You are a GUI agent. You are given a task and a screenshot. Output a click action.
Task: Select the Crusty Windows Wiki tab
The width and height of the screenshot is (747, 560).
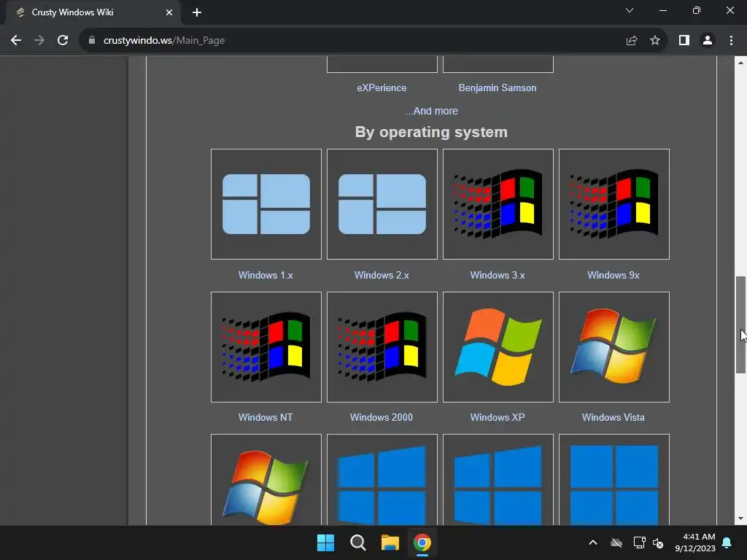tap(93, 12)
